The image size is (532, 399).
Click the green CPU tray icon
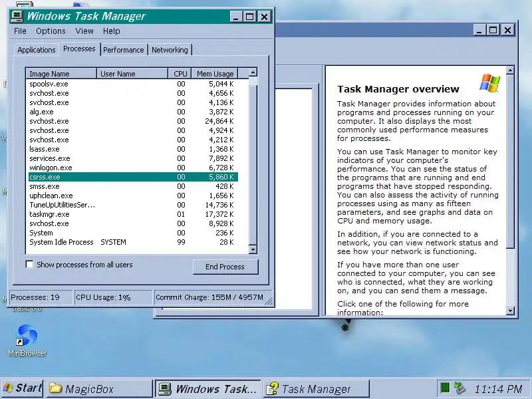[x=445, y=388]
